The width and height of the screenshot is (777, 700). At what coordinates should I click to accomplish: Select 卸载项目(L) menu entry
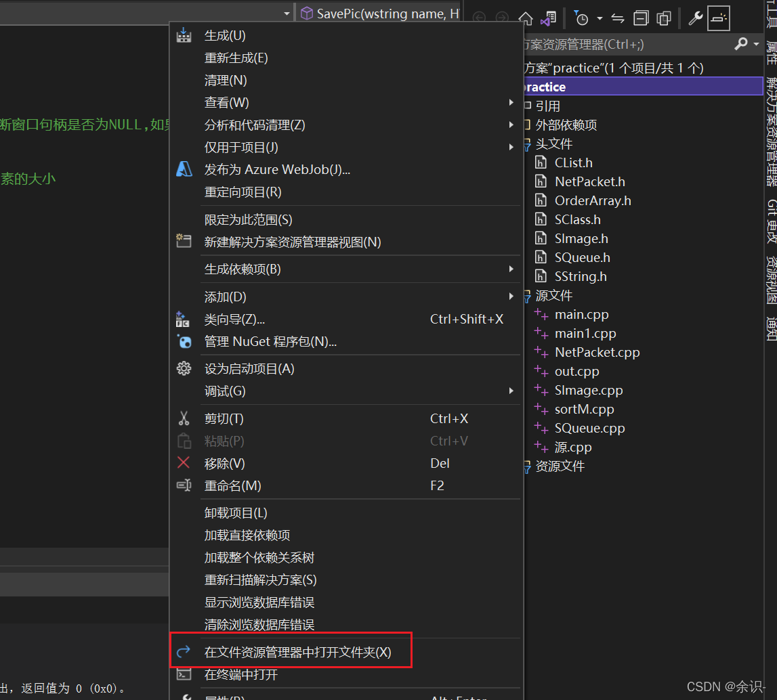(x=236, y=513)
